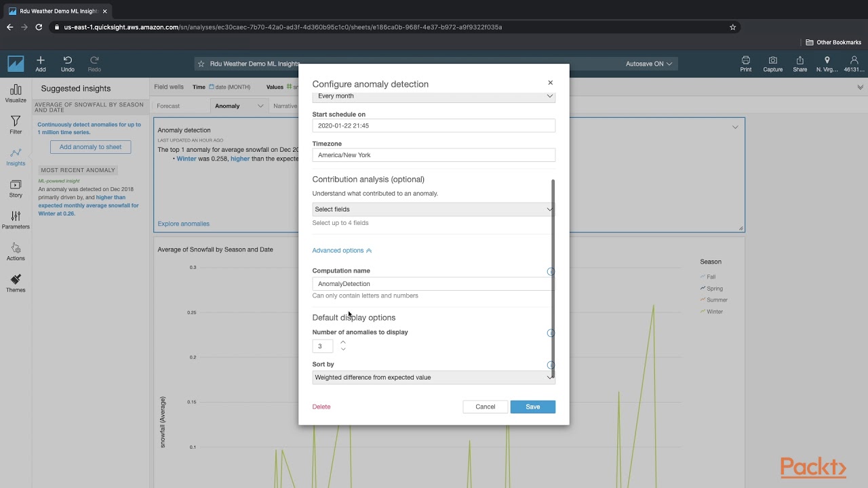Click info icon beside Number of anomalies
The image size is (868, 488).
click(551, 333)
